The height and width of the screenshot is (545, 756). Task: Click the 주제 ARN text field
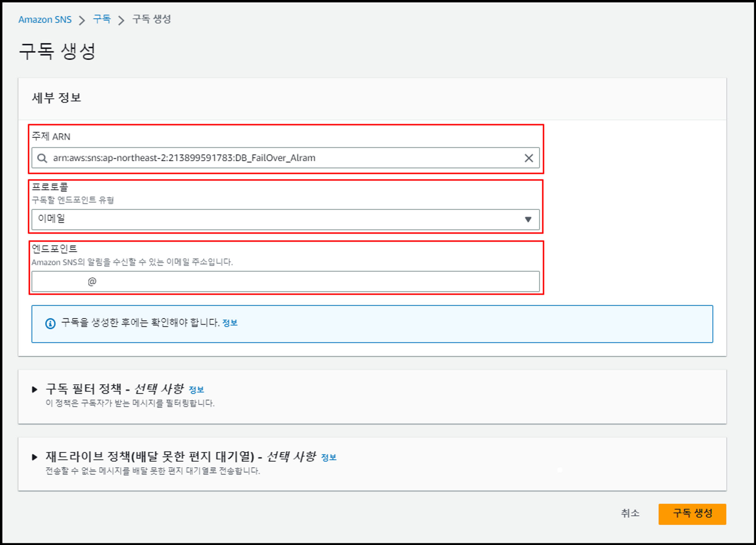285,158
